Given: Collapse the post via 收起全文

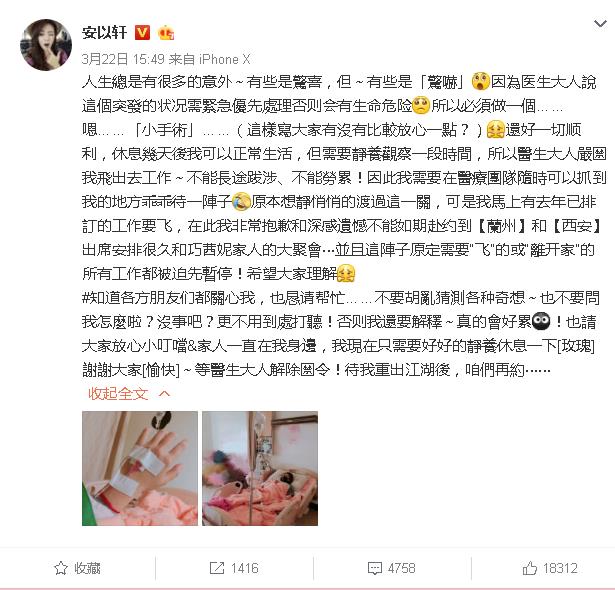Looking at the screenshot, I should pyautogui.click(x=118, y=393).
